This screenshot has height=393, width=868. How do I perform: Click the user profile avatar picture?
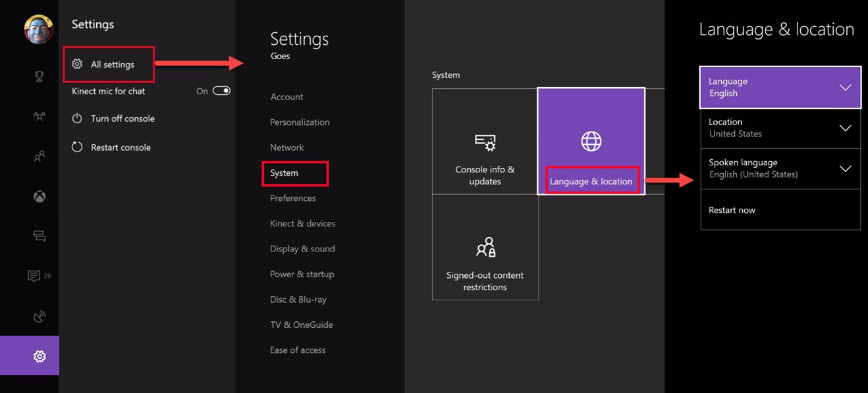tap(39, 30)
